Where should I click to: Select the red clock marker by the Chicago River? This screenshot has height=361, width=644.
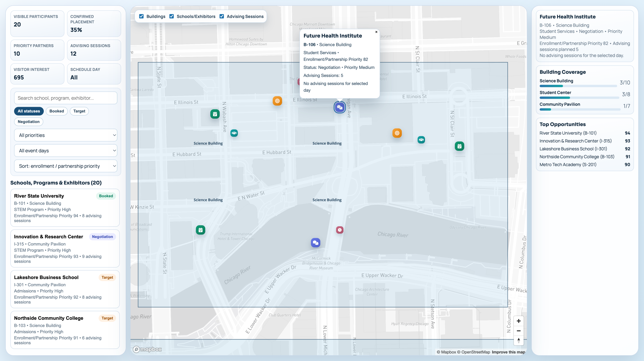click(340, 230)
